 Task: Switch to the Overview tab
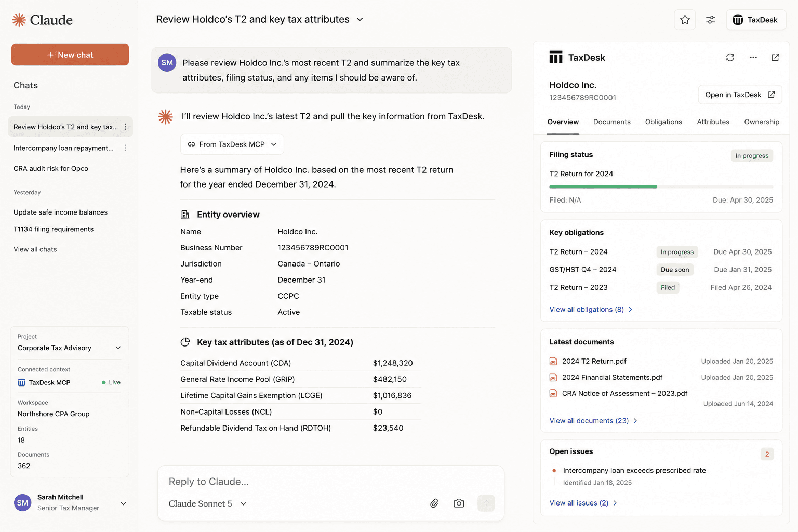point(563,122)
